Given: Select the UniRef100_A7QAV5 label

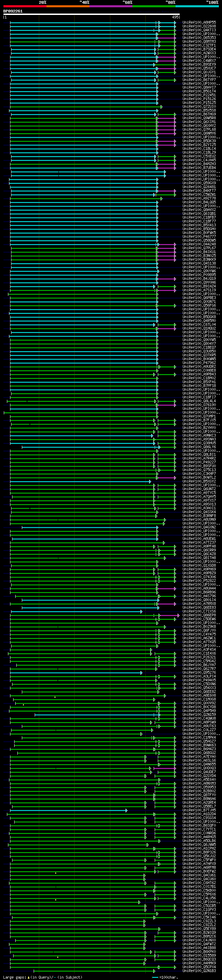Looking at the screenshot, I should pyautogui.click(x=199, y=496).
